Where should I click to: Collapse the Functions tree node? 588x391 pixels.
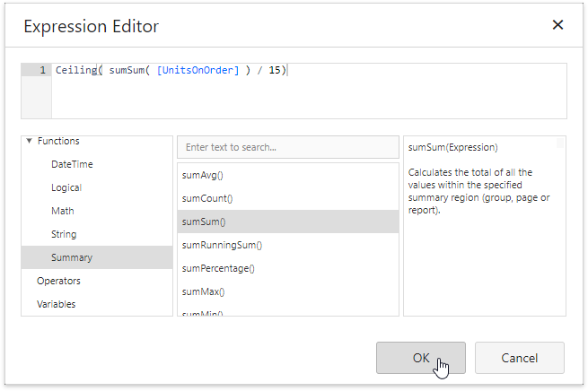point(30,141)
